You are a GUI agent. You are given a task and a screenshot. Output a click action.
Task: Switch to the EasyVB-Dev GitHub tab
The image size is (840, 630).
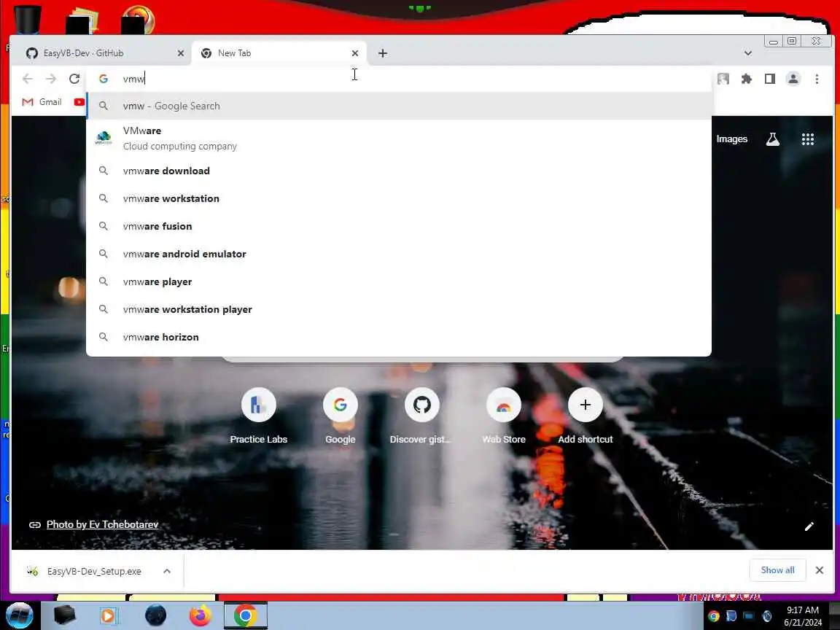[x=102, y=53]
